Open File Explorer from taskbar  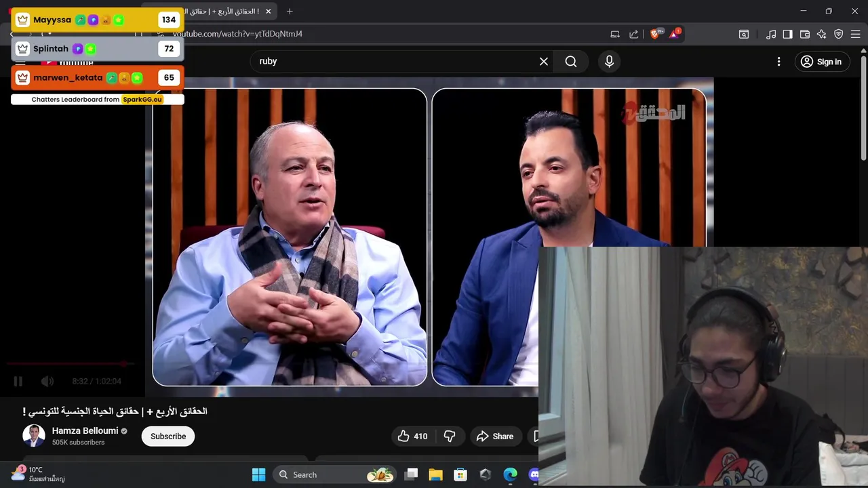[x=435, y=475]
